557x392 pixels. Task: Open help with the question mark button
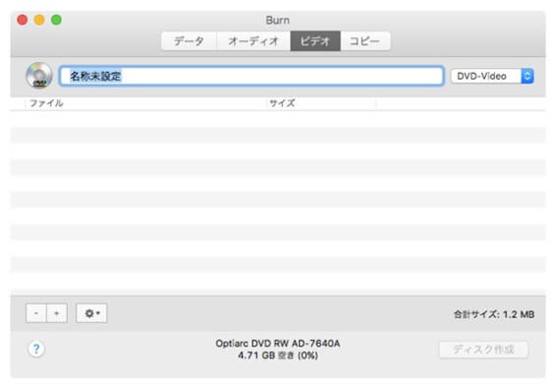pyautogui.click(x=36, y=349)
